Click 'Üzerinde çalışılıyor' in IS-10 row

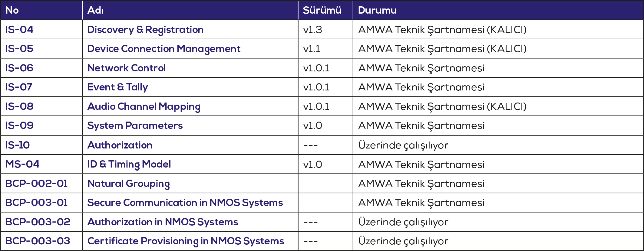pos(403,145)
